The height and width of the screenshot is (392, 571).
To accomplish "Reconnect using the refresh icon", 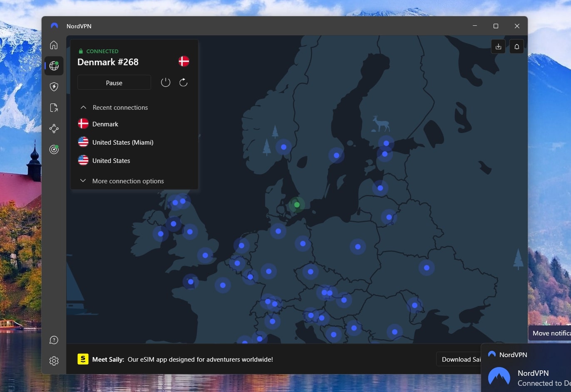I will (184, 82).
